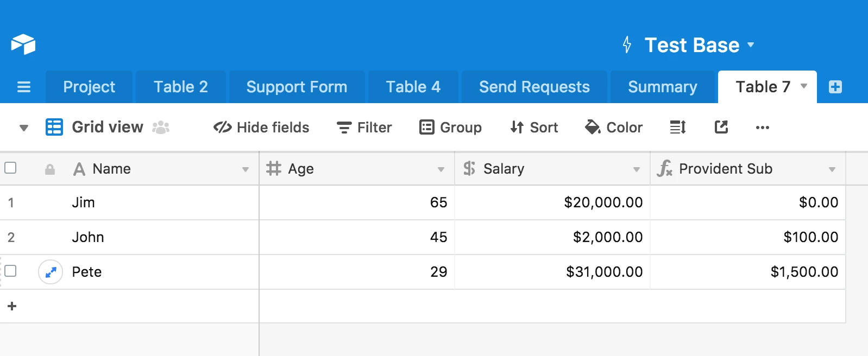Expand the Pete record
Screen dimensions: 868x356
(51, 272)
